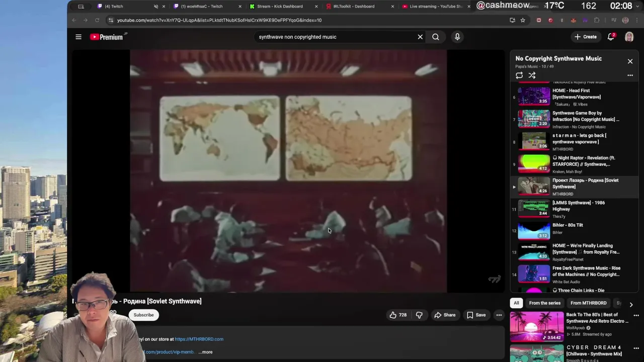
Task: Reload the current page
Action: click(97, 20)
